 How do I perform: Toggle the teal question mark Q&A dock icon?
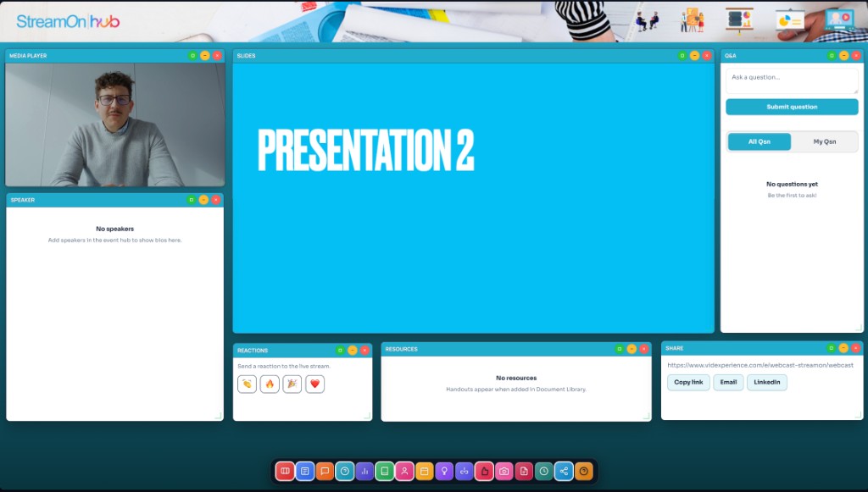pyautogui.click(x=345, y=471)
